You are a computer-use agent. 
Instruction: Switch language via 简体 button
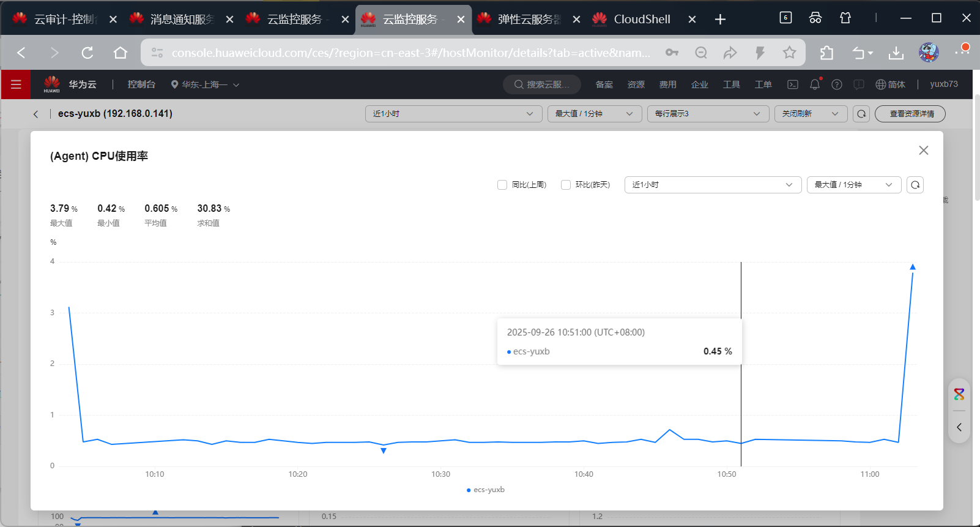pos(890,84)
